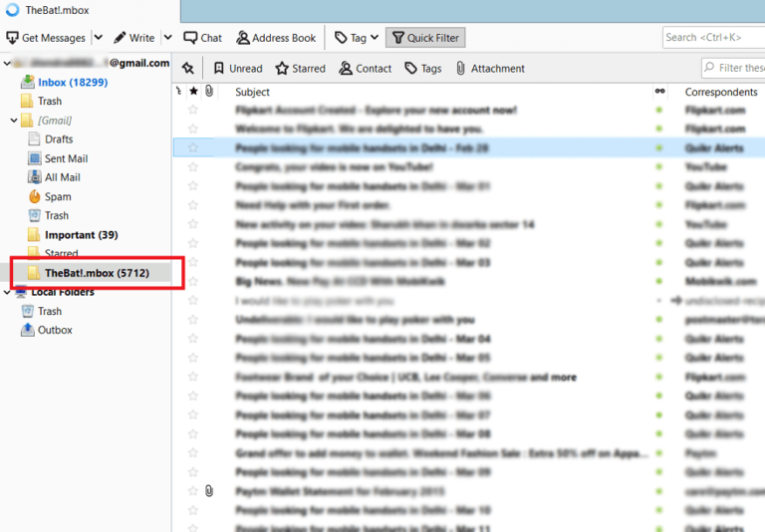This screenshot has height=532, width=765.
Task: Select the [Gmail] folder
Action: (x=55, y=121)
